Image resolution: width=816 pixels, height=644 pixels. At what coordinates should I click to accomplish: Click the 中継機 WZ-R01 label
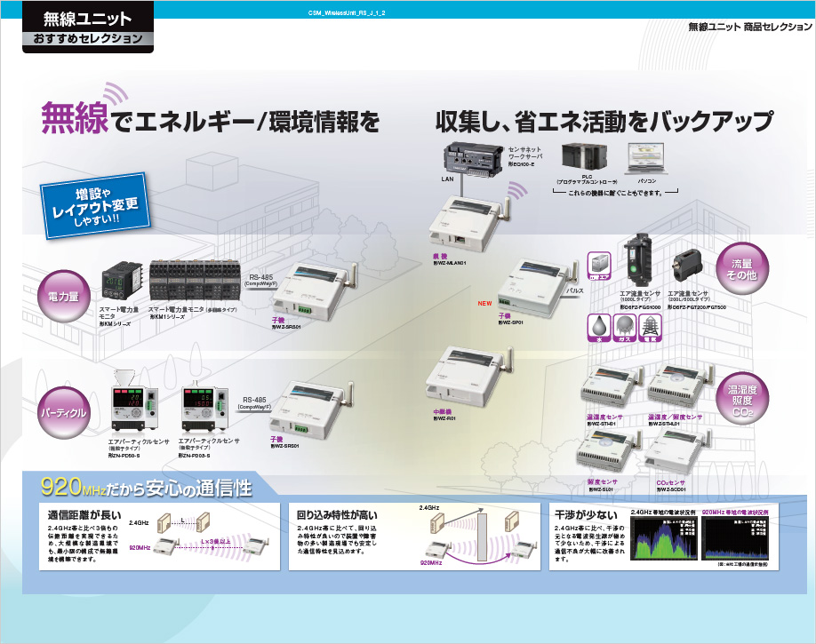(444, 415)
